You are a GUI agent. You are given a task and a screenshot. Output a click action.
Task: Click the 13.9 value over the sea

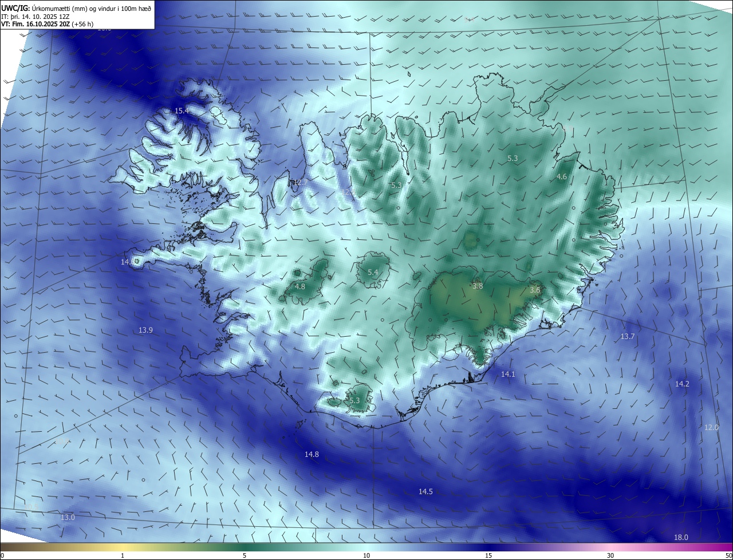pyautogui.click(x=146, y=330)
